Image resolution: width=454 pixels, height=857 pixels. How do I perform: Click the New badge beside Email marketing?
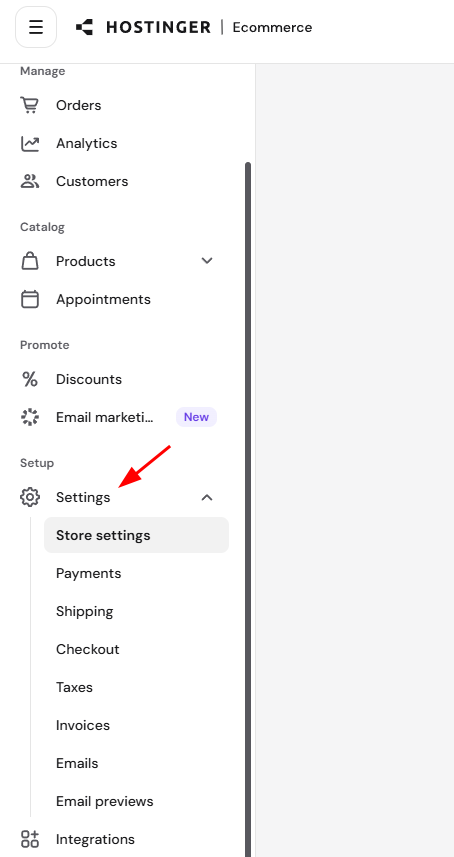196,417
